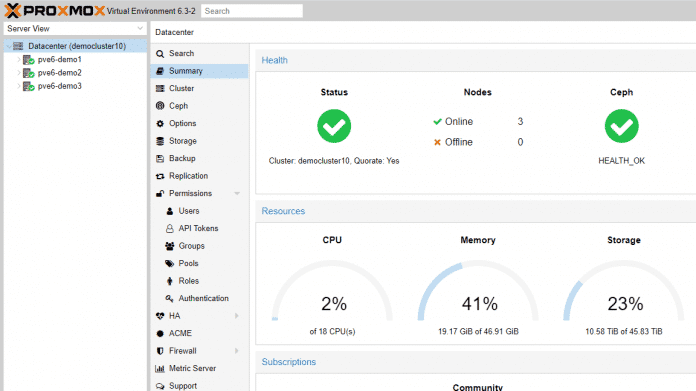This screenshot has width=696, height=391.
Task: Click the HEALTH_OK status text
Action: click(621, 161)
